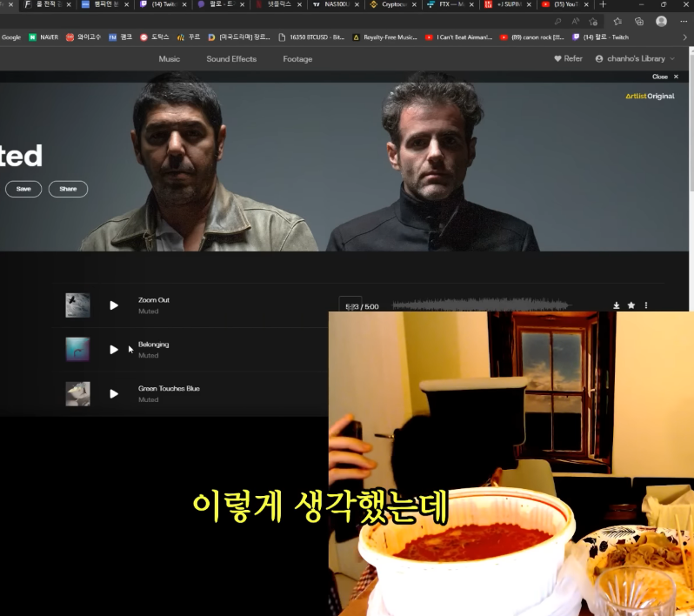The height and width of the screenshot is (616, 694).
Task: Click the Refer heart link
Action: click(x=568, y=58)
